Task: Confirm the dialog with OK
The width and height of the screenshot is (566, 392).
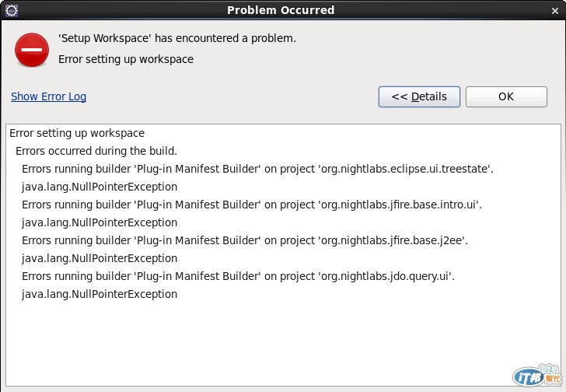Action: click(x=506, y=96)
